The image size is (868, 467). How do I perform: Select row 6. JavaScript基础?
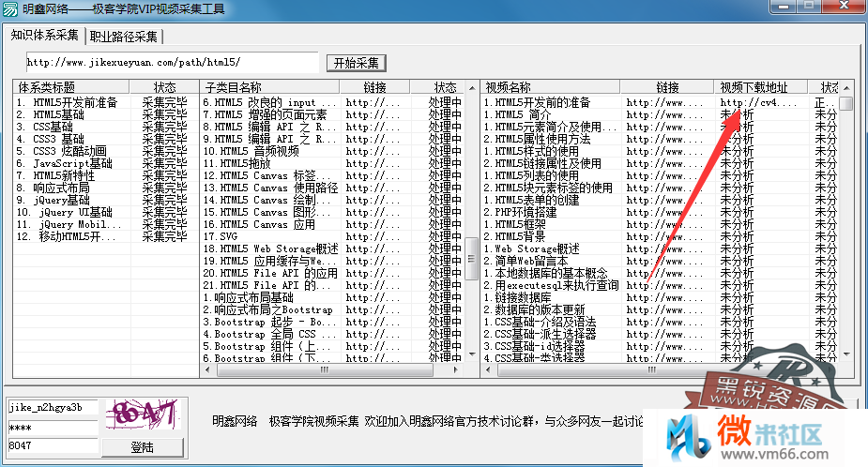(64, 163)
